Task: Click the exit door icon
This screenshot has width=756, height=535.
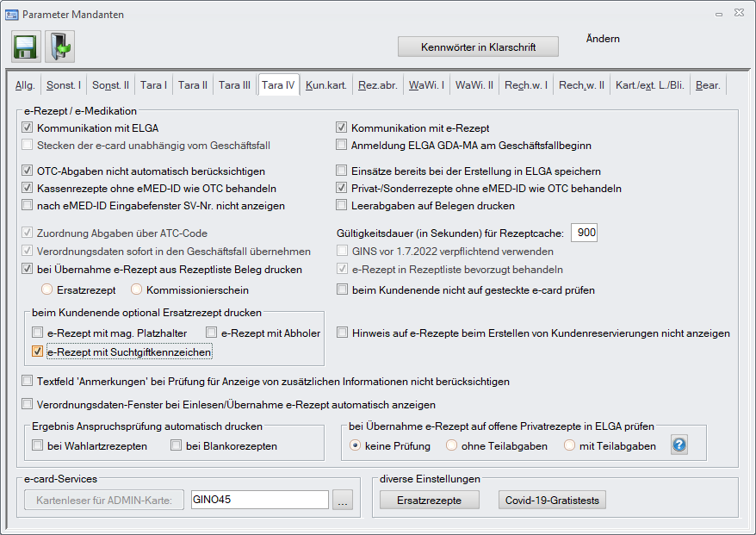Action: [59, 46]
